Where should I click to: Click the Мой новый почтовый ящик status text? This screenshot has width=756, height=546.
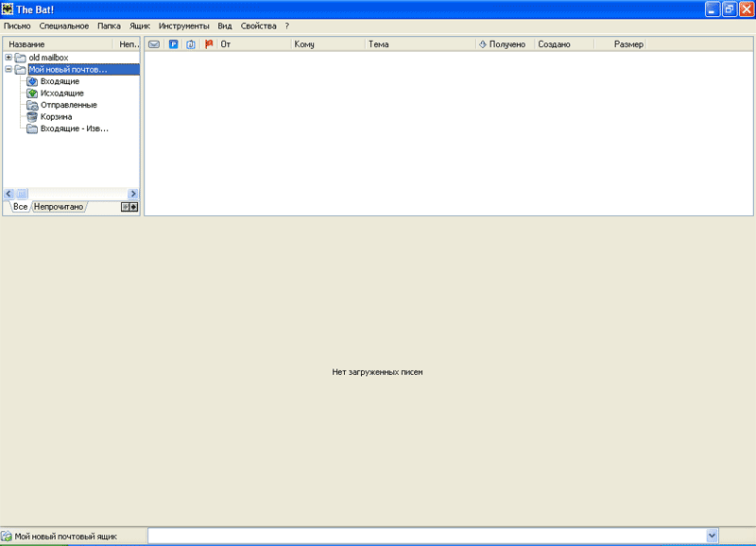(x=65, y=537)
